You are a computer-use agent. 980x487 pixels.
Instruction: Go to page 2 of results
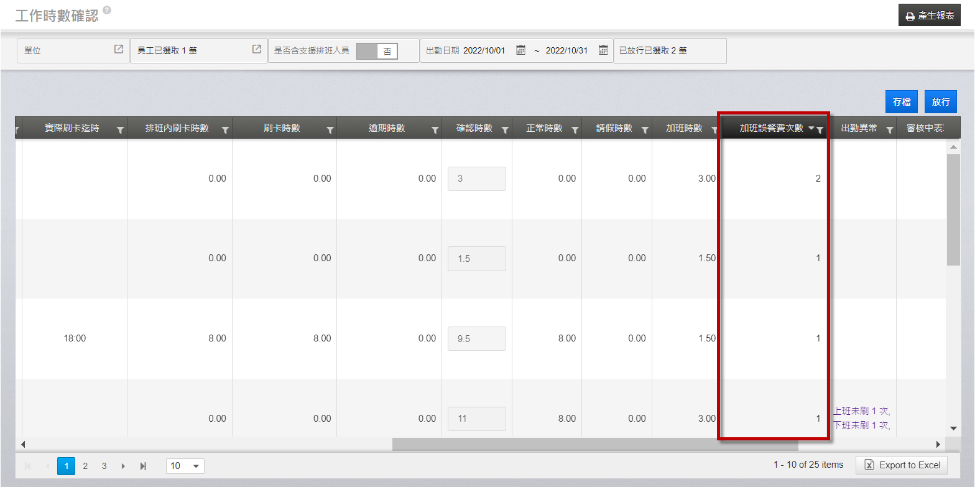tap(85, 466)
